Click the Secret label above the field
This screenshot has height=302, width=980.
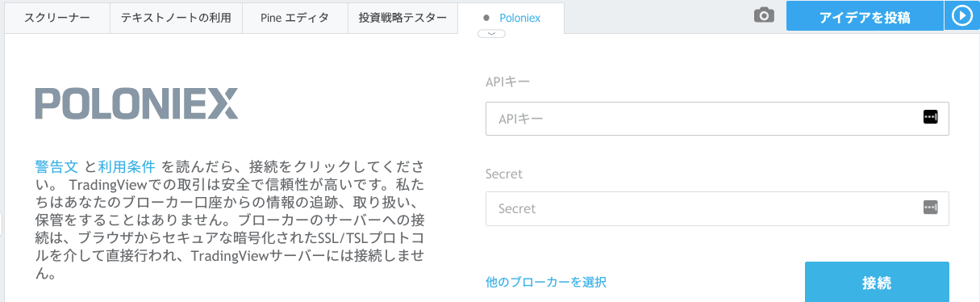pyautogui.click(x=504, y=174)
